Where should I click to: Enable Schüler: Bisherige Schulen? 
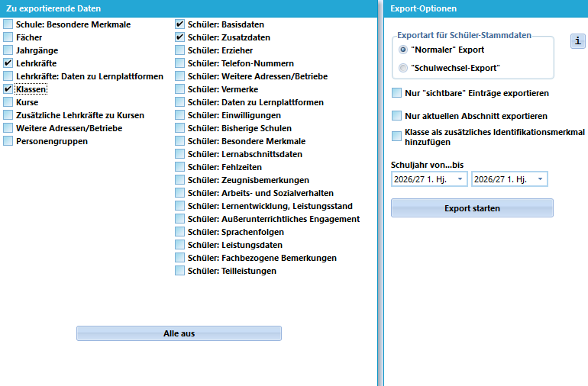(x=179, y=128)
